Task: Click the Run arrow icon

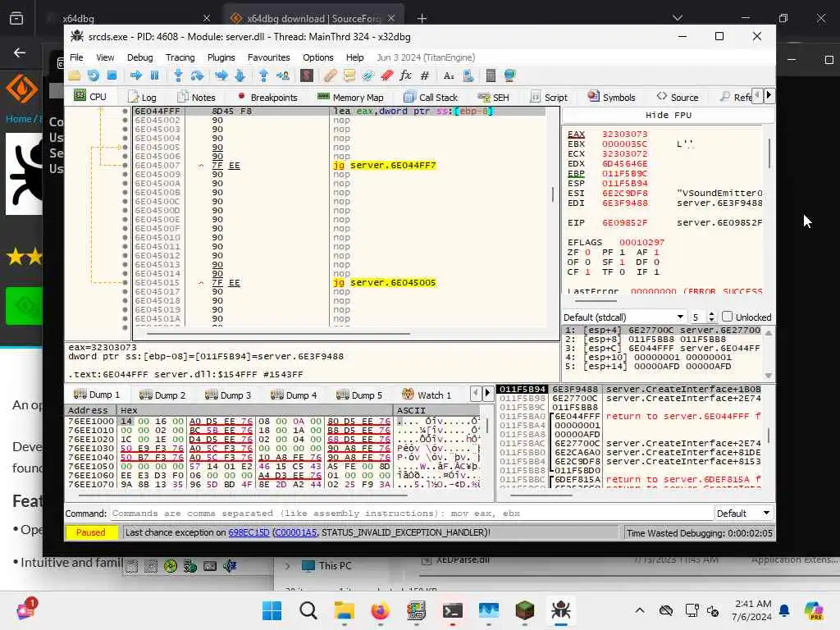Action: pos(135,76)
